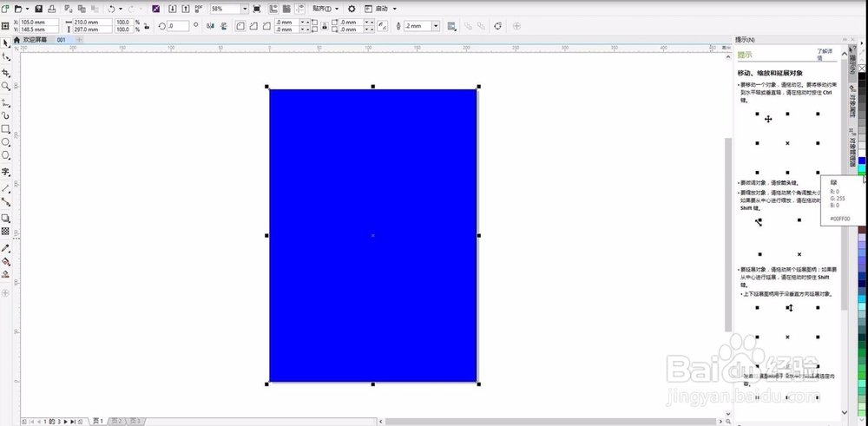Open the Options gear
The width and height of the screenshot is (868, 426).
[x=352, y=9]
